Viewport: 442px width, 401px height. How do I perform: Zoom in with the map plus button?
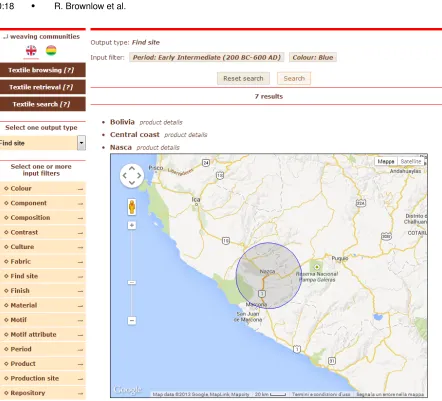(132, 226)
